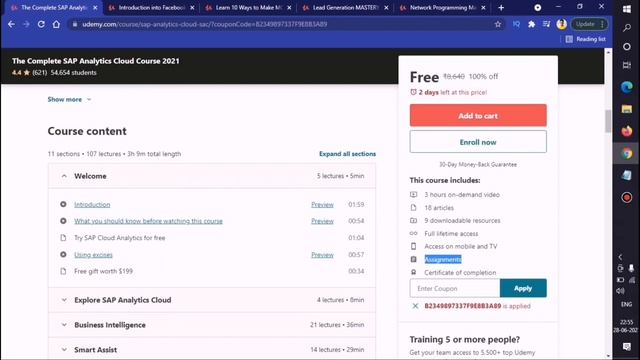
Task: Click the video icon by 3 hours on-demand
Action: tap(413, 195)
